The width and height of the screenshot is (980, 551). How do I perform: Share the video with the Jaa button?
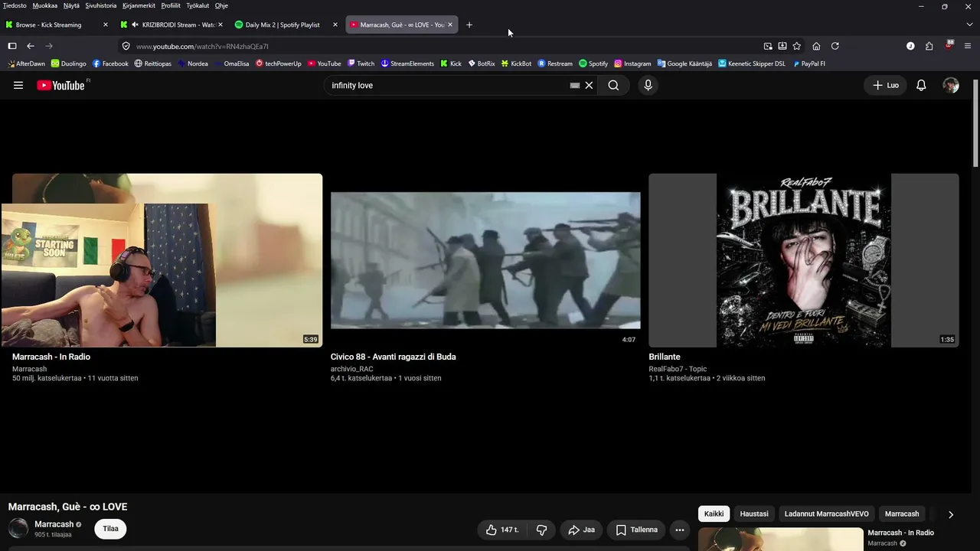pyautogui.click(x=581, y=530)
